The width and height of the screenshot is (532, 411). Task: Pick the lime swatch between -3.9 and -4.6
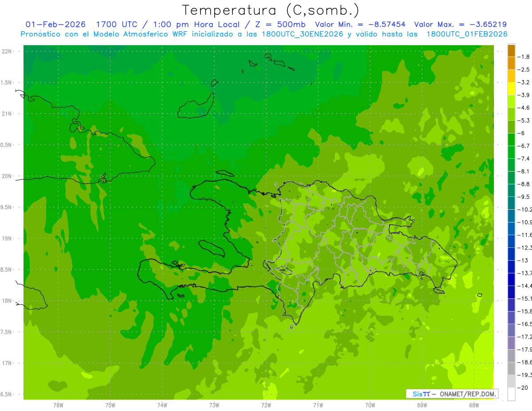pyautogui.click(x=511, y=102)
